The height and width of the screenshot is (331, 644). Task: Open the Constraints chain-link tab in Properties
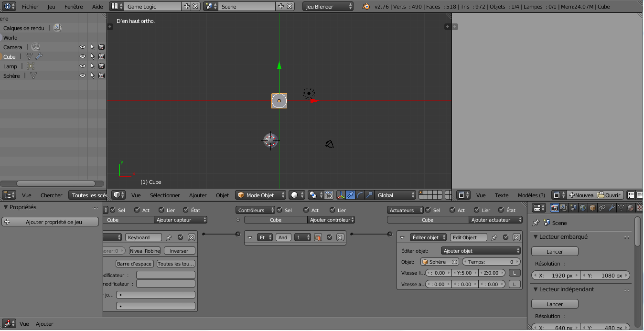[x=601, y=207]
